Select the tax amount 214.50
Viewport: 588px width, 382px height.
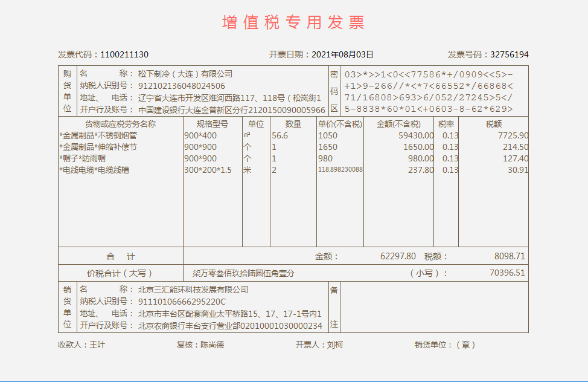516,147
